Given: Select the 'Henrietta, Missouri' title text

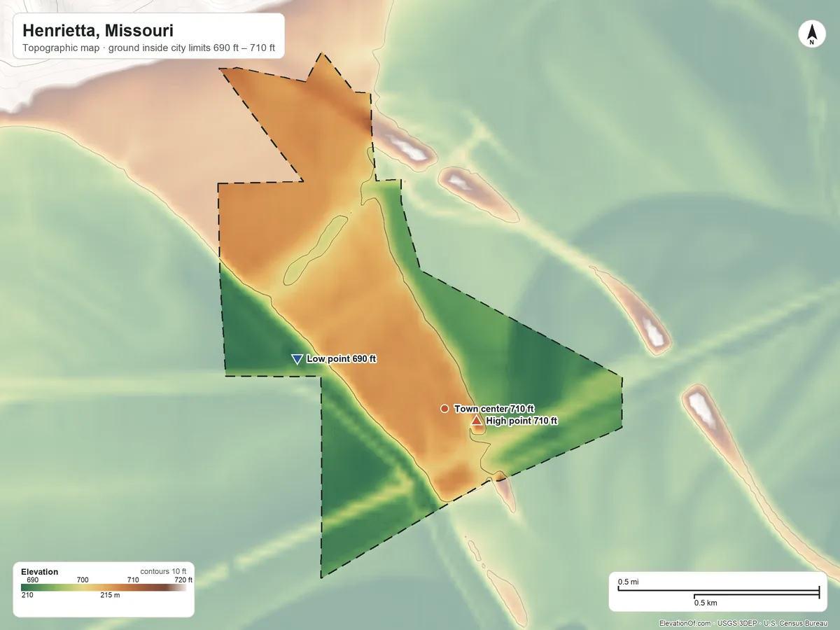Looking at the screenshot, I should point(98,31).
